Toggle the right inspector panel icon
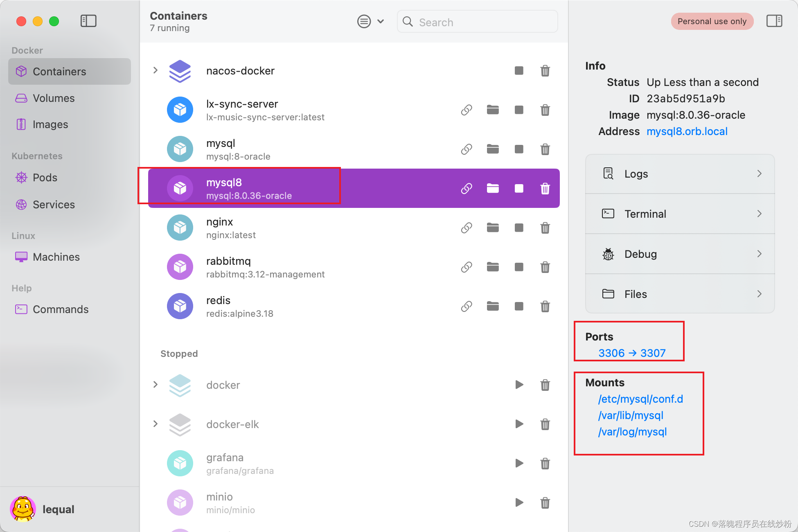 774,21
